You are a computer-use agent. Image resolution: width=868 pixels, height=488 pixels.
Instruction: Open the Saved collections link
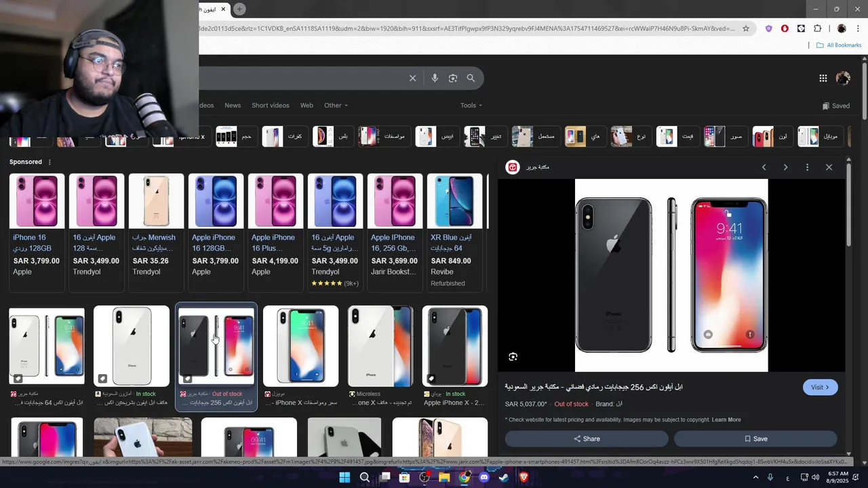835,106
